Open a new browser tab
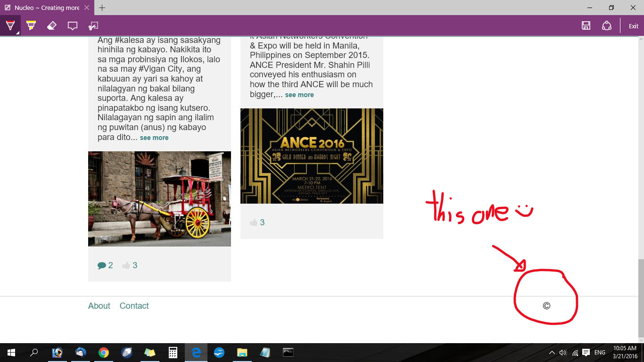This screenshot has width=644, height=362. (x=102, y=8)
